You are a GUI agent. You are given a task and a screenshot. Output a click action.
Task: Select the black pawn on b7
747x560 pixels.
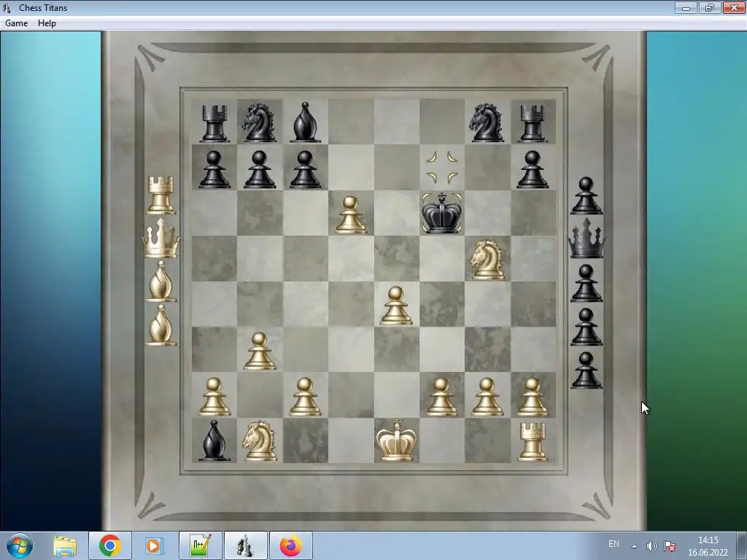coord(260,169)
